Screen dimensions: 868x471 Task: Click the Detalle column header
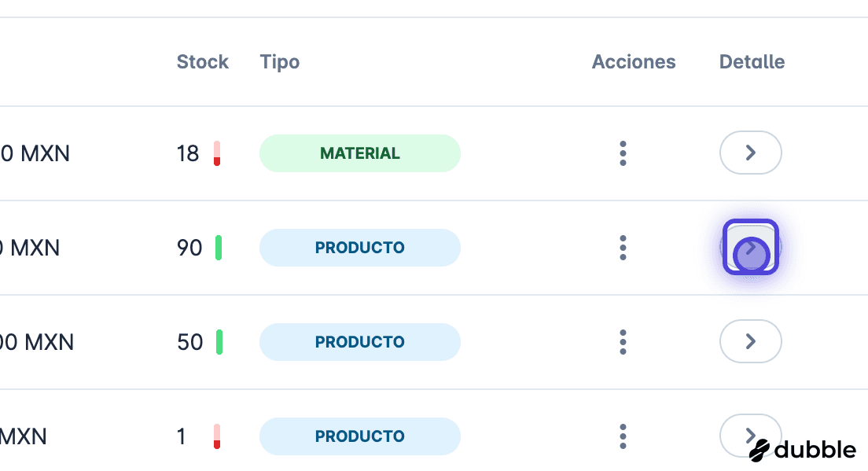[752, 61]
